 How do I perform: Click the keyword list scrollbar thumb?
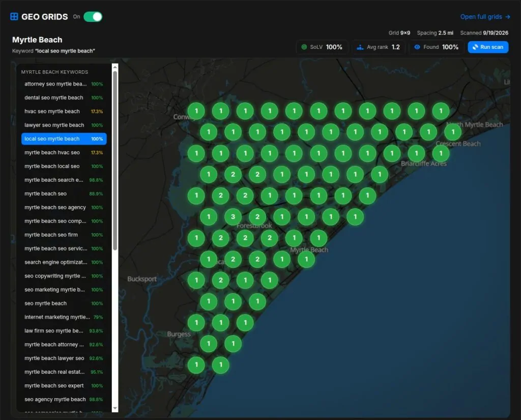pyautogui.click(x=115, y=160)
